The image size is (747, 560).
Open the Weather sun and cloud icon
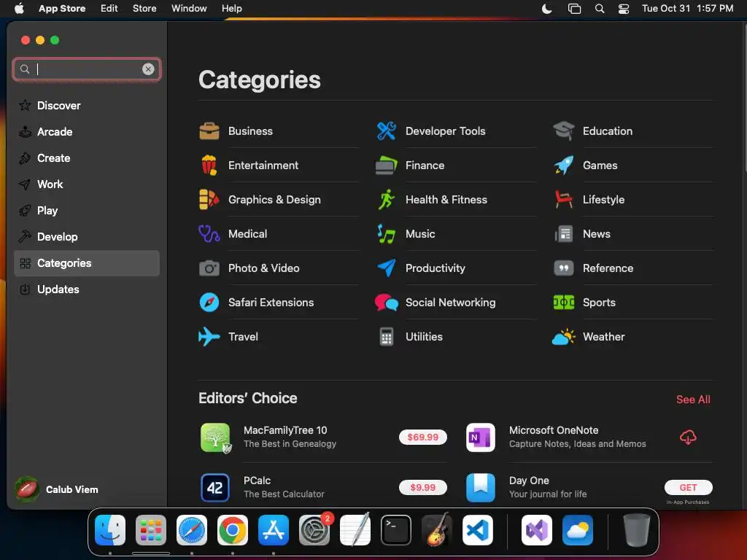(564, 337)
